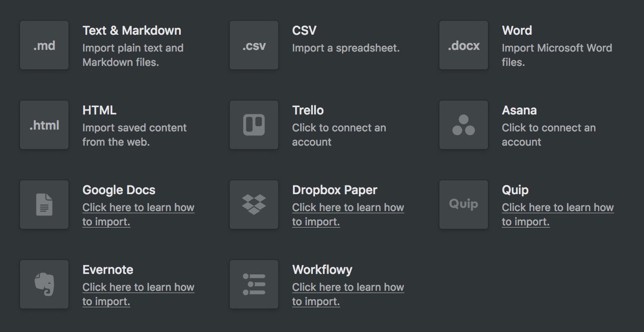Open Dropbox Paper learn how link
This screenshot has height=332, width=644.
348,215
